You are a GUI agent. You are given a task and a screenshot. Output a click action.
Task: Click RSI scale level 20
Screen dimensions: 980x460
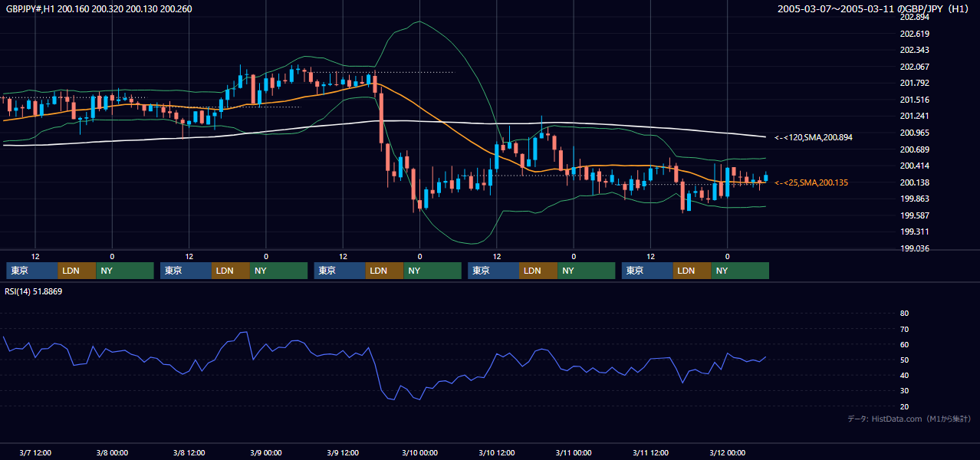point(904,406)
